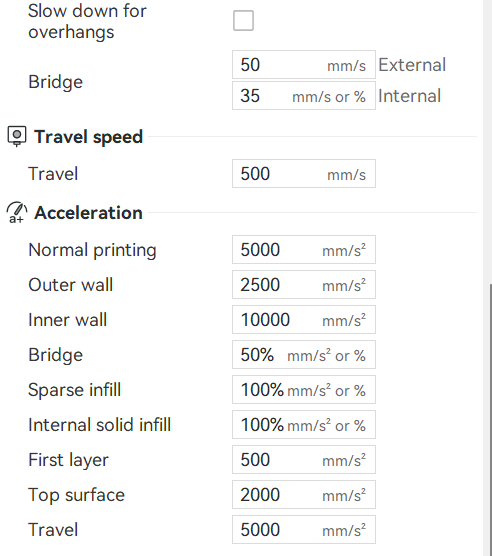Image resolution: width=492 pixels, height=556 pixels.
Task: Click the Normal printing acceleration field
Action: point(304,250)
